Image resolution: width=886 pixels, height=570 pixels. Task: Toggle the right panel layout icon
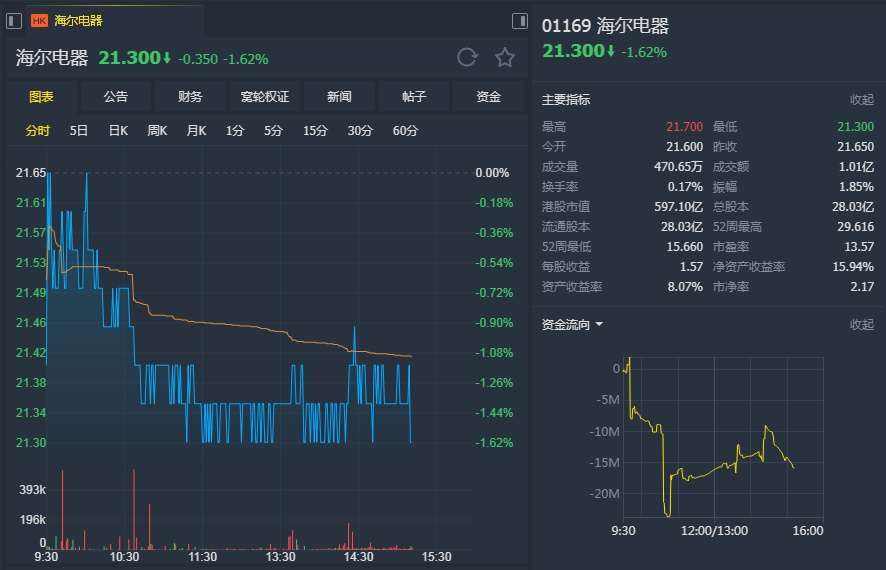tap(519, 21)
